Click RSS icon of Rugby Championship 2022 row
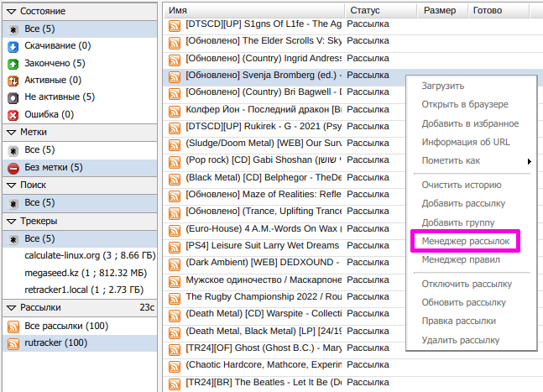 pos(175,299)
